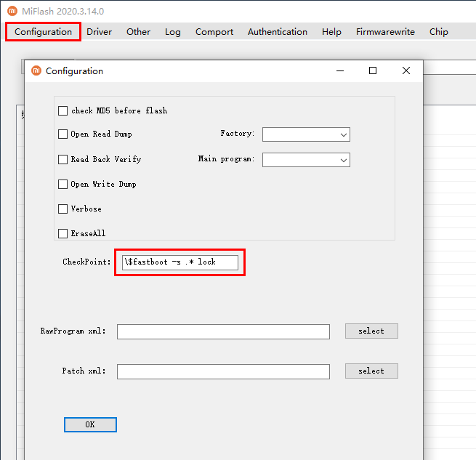This screenshot has height=460, width=476.
Task: Toggle Open Write Dump checkbox
Action: click(62, 184)
